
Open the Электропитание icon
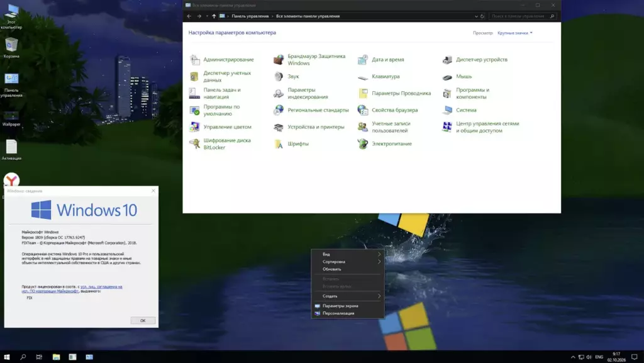click(363, 143)
